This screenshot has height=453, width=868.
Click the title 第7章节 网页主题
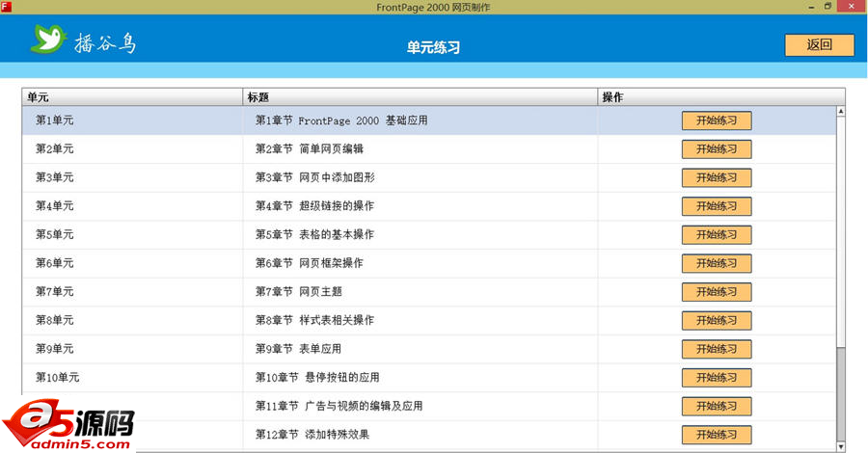click(298, 292)
